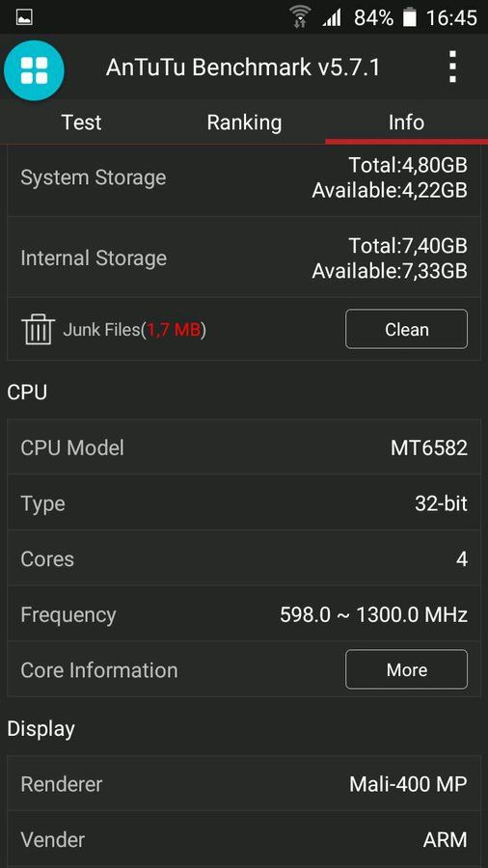Tap the image notification icon in status bar

[24, 17]
